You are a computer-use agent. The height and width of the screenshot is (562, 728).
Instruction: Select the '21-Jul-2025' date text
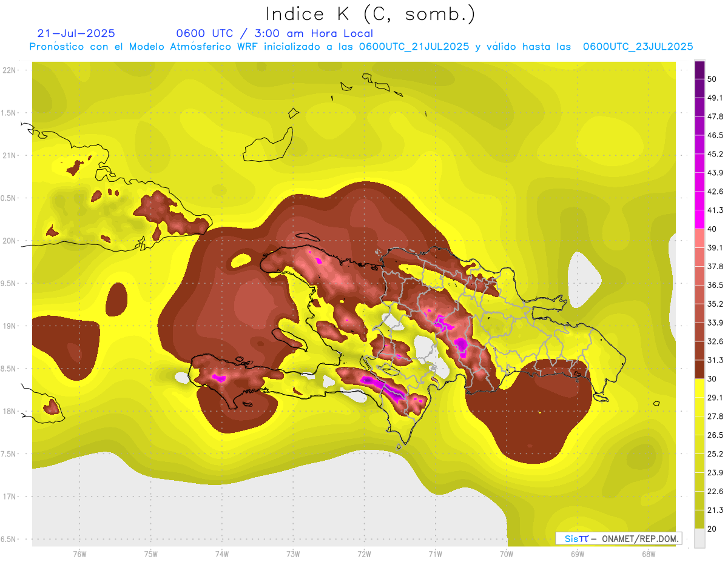(x=76, y=33)
